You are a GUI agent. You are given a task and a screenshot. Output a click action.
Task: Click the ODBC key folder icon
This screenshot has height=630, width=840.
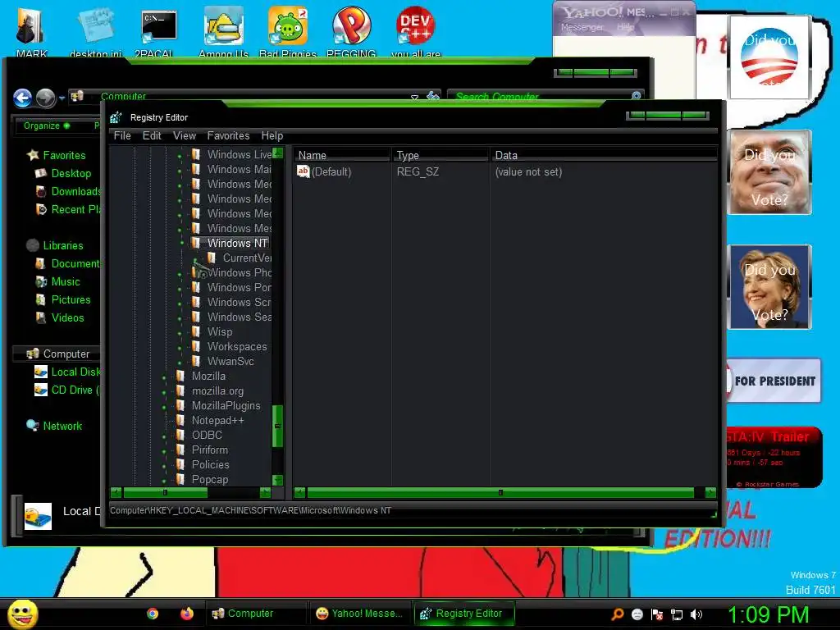click(x=180, y=435)
